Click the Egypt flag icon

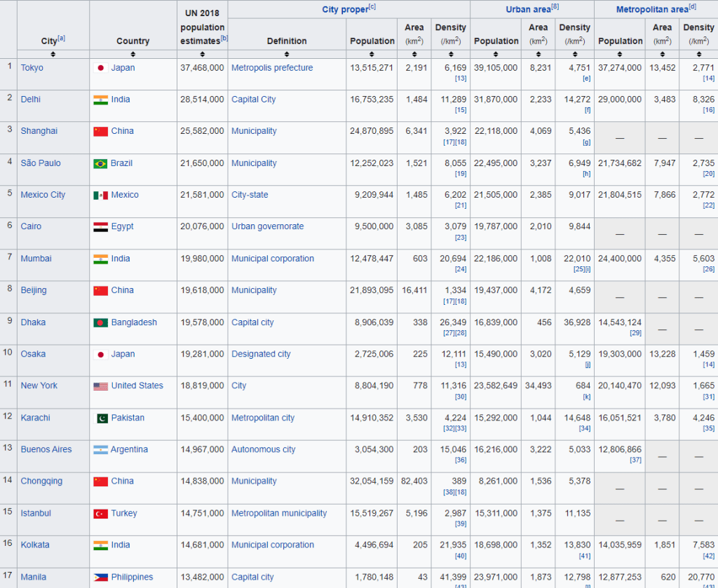point(100,227)
